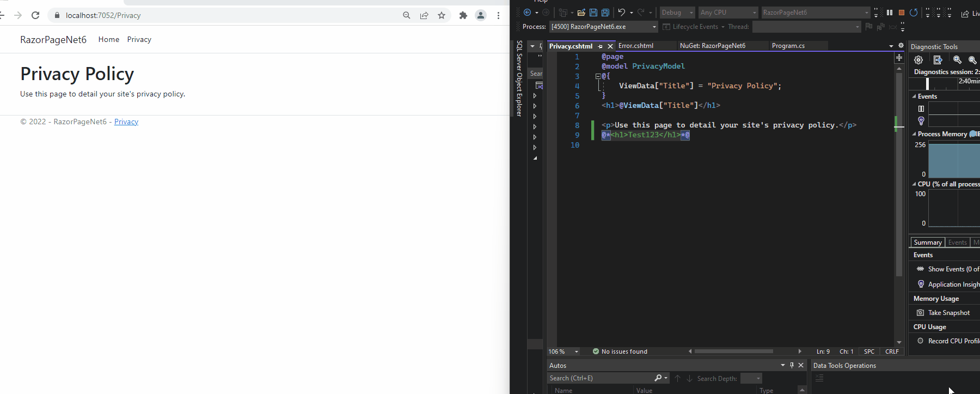The width and height of the screenshot is (980, 394).
Task: Stop debugging with the square icon
Action: pos(902,13)
